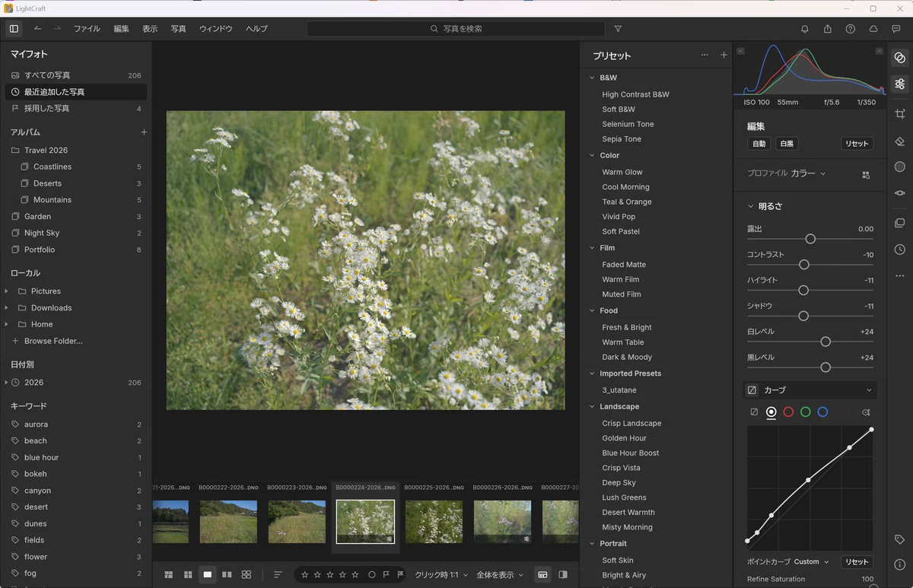
Task: Click the 自動 auto button
Action: coord(759,144)
